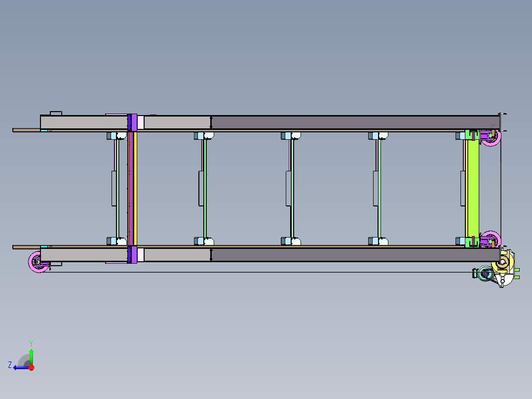Screen dimensions: 532x399
Task: Select the lime green cross beam at frame end
Action: pos(473,189)
